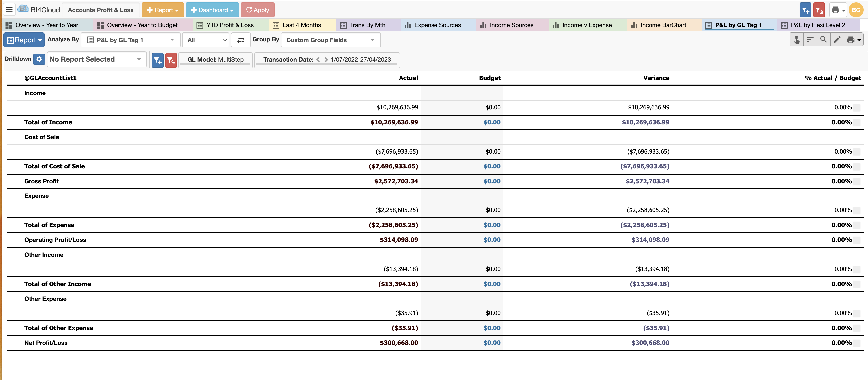Click the Accounts Profit & Loss title button
Image resolution: width=868 pixels, height=380 pixels.
(100, 10)
